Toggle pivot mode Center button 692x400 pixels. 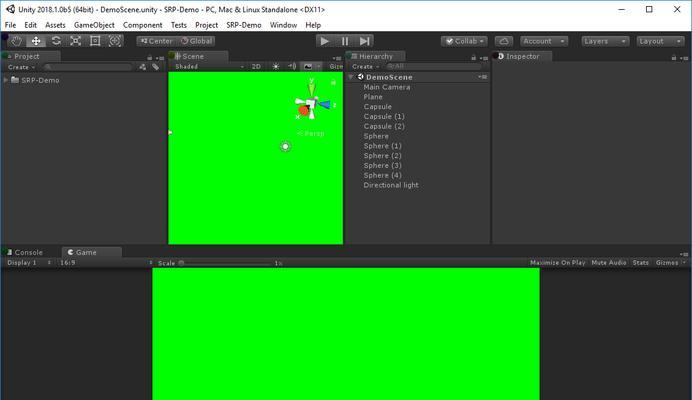(156, 41)
